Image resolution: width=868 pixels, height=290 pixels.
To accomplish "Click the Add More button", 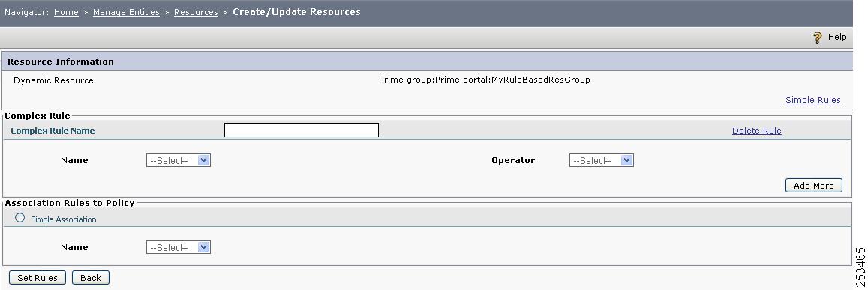I will pyautogui.click(x=814, y=186).
